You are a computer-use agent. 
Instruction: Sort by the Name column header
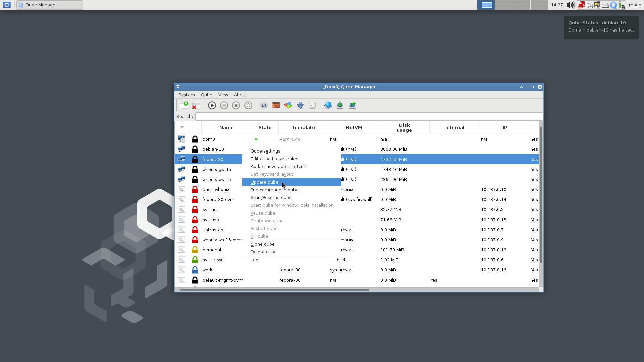pyautogui.click(x=226, y=128)
